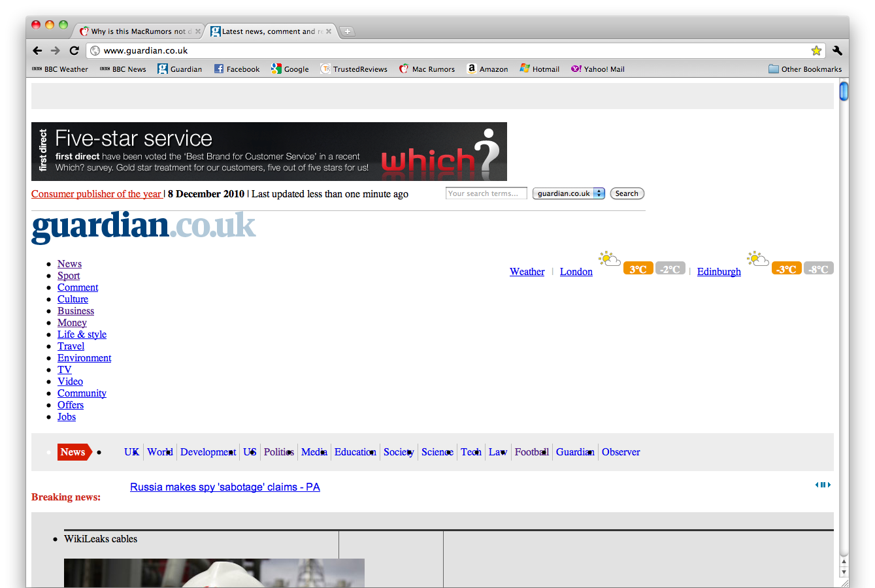Open the Mac Rumors bookmark
The height and width of the screenshot is (588, 875).
(x=427, y=69)
